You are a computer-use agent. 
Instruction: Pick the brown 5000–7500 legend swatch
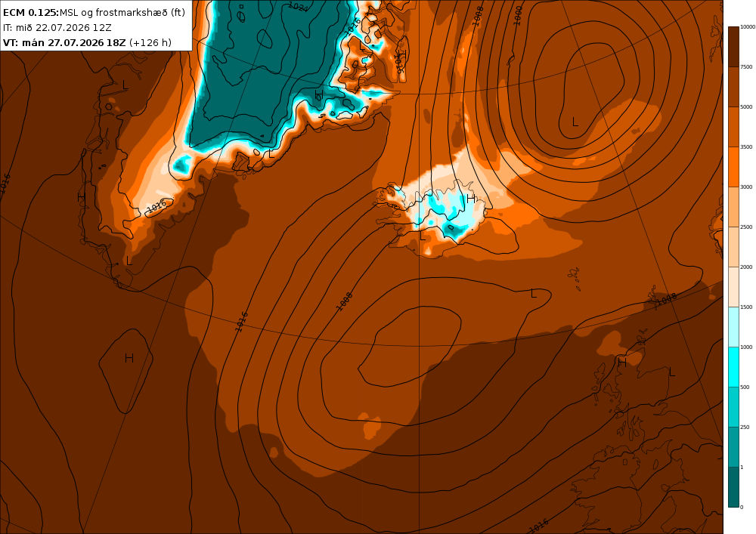733,87
